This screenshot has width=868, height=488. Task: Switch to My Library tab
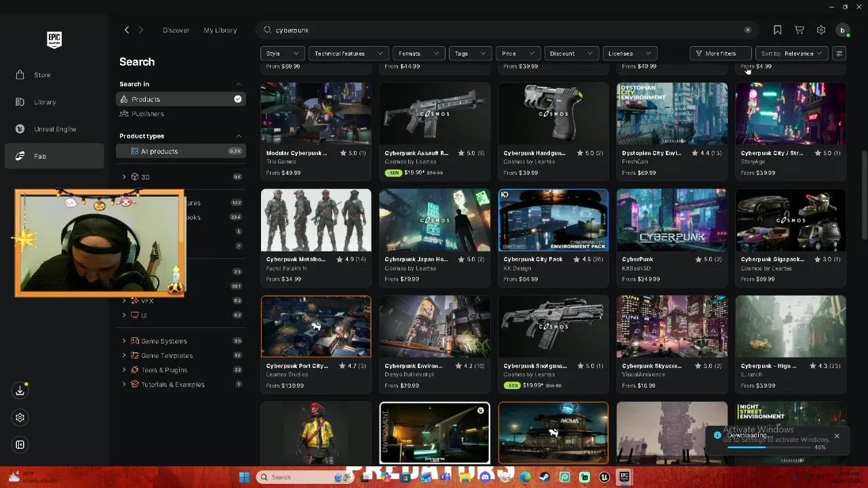point(220,30)
